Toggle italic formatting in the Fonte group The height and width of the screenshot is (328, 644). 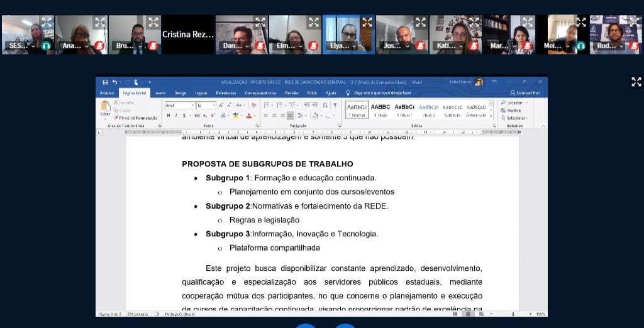(x=176, y=116)
